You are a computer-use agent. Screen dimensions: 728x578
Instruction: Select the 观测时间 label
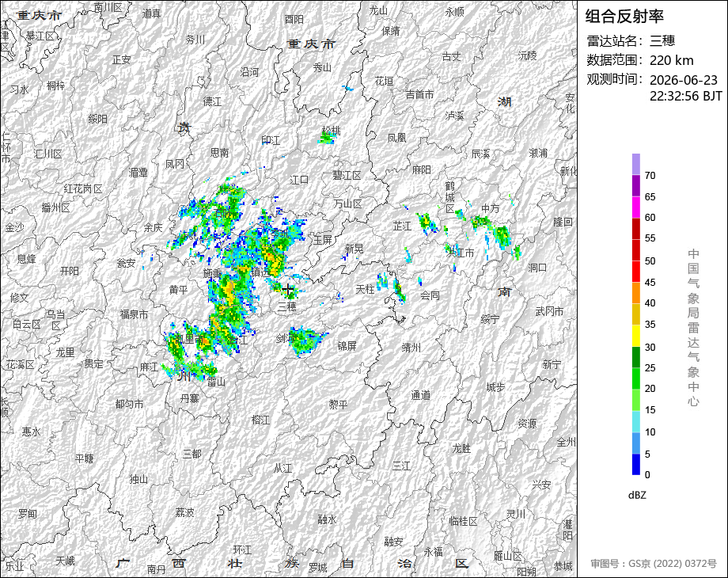[x=615, y=79]
